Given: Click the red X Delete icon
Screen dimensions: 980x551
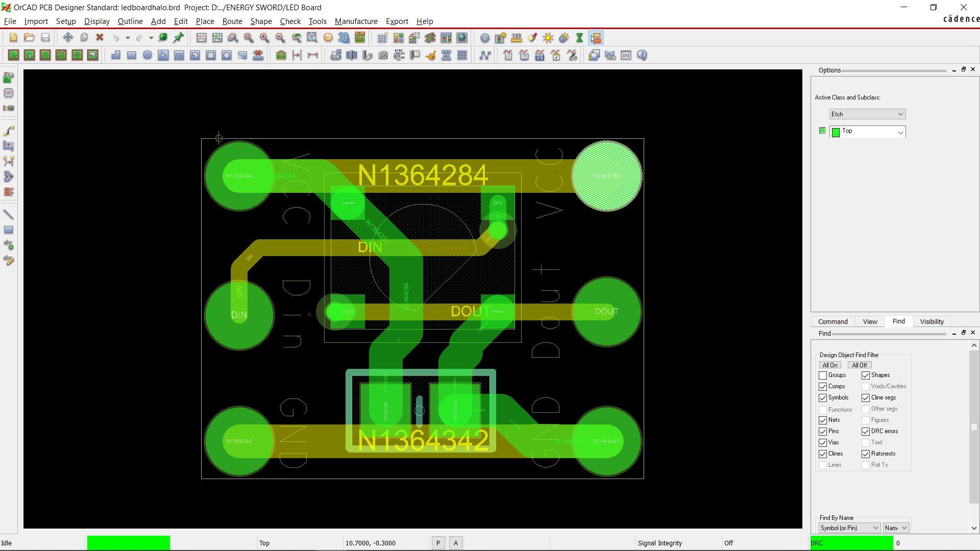Looking at the screenshot, I should point(100,38).
